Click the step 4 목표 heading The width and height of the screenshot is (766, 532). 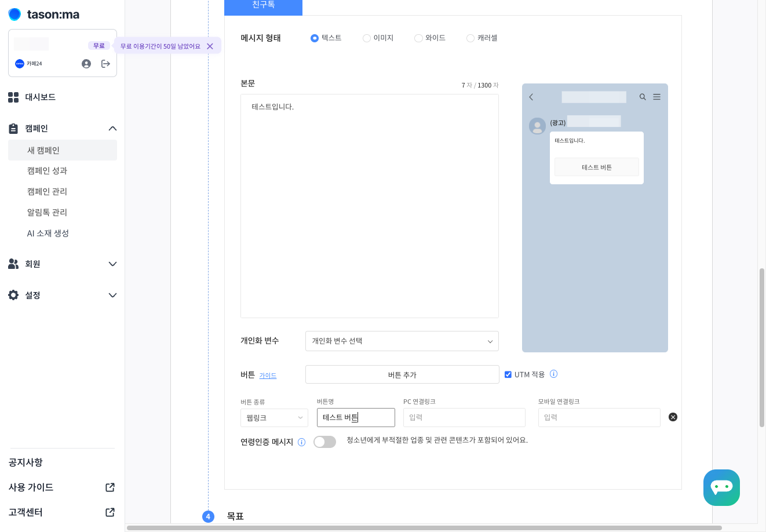click(235, 516)
